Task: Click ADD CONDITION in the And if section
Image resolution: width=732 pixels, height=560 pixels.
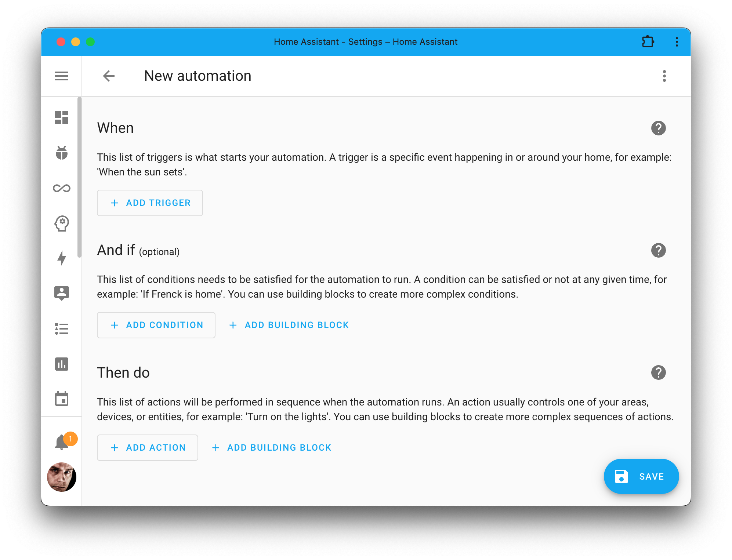Action: (156, 325)
